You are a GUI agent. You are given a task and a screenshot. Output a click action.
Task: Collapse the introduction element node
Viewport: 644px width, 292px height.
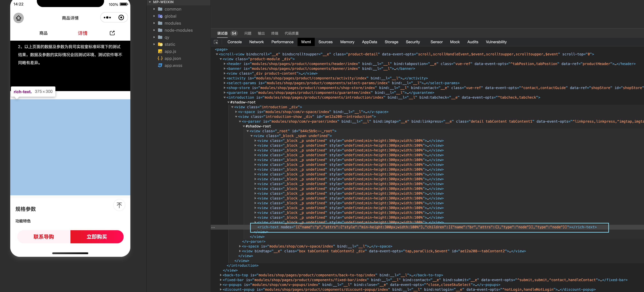224,97
